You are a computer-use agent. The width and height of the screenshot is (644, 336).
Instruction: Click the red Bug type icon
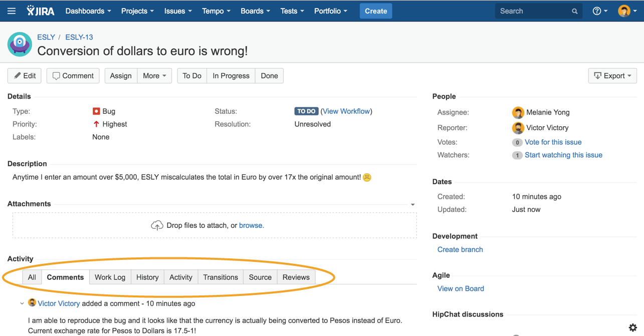pos(96,111)
